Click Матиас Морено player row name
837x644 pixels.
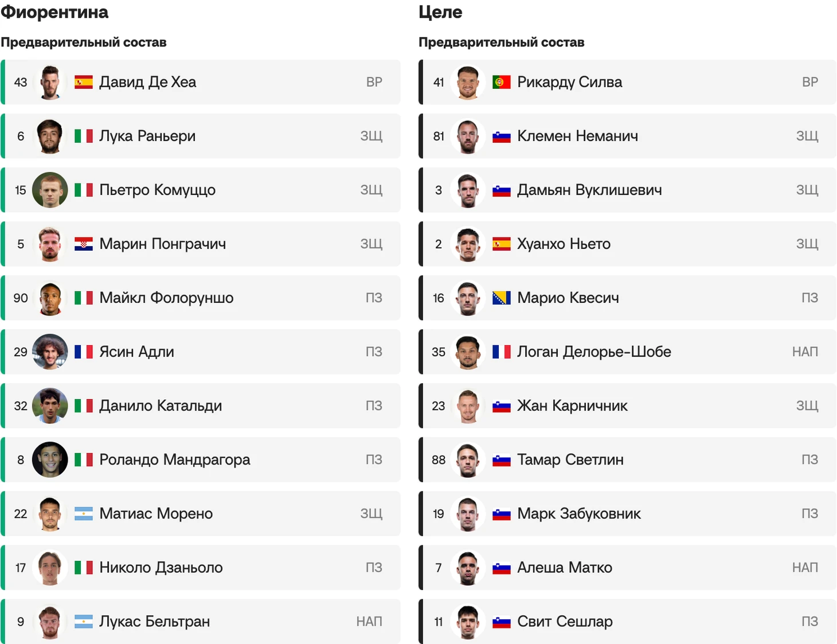[156, 514]
